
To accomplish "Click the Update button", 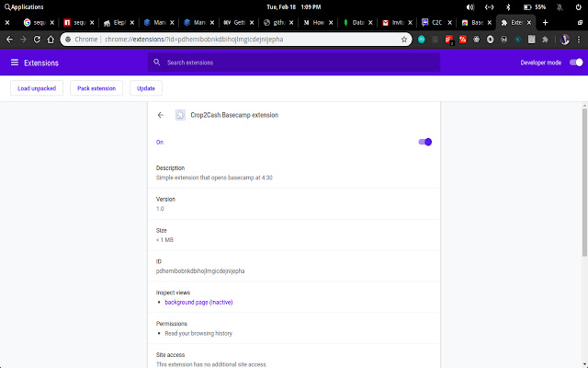I will [146, 88].
